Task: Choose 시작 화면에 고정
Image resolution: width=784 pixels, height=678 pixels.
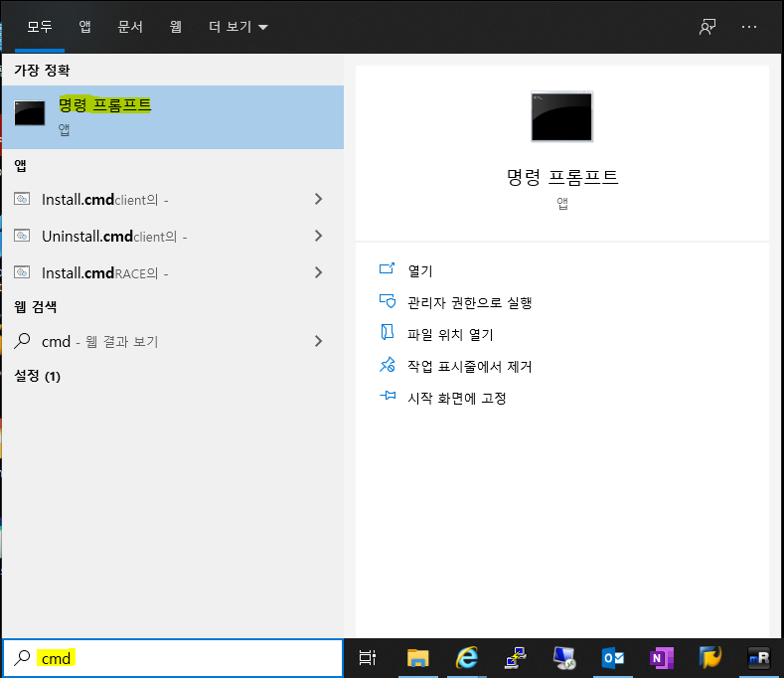Action: point(457,399)
